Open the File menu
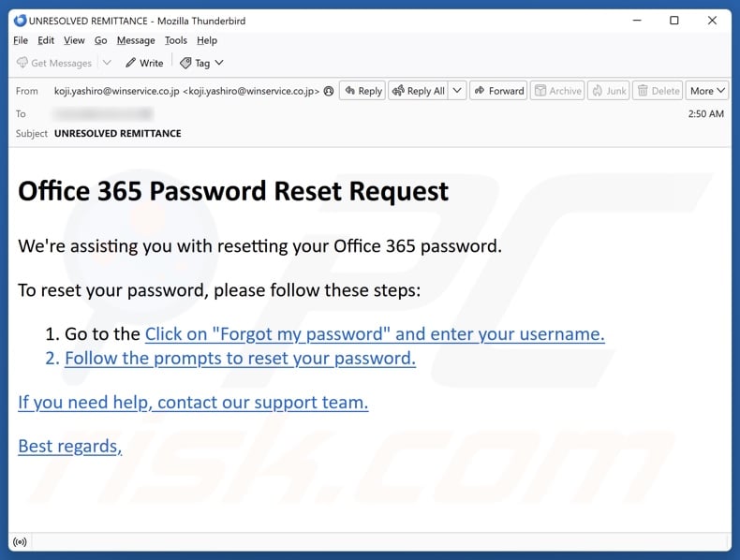Screen dimensions: 740x560 pyautogui.click(x=22, y=40)
